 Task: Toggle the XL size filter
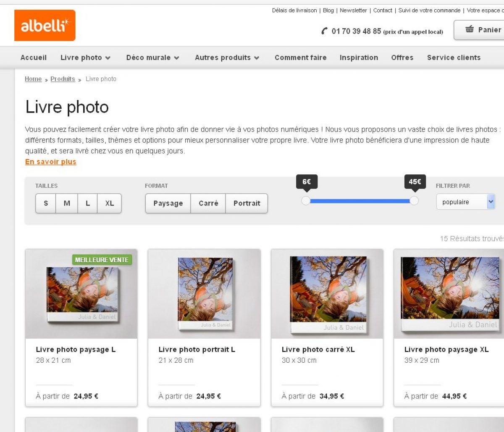[110, 203]
